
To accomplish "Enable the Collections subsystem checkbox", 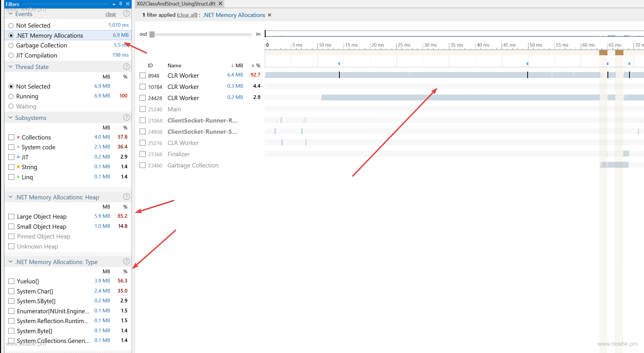I will pos(12,137).
